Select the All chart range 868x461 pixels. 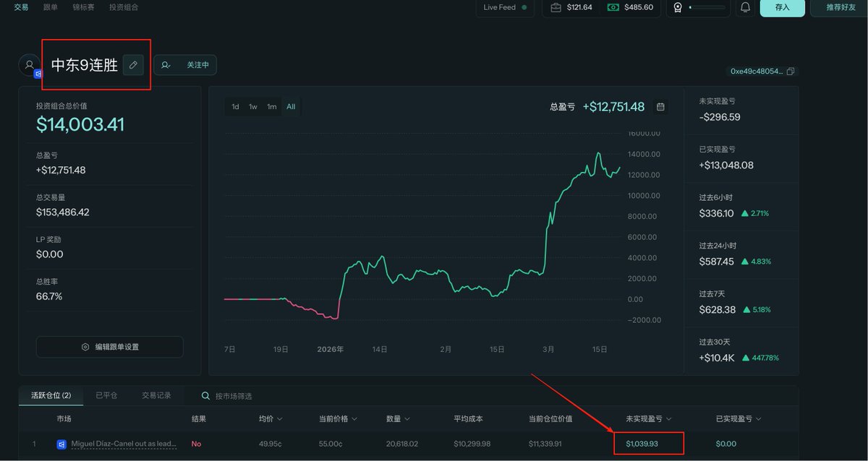tap(291, 106)
